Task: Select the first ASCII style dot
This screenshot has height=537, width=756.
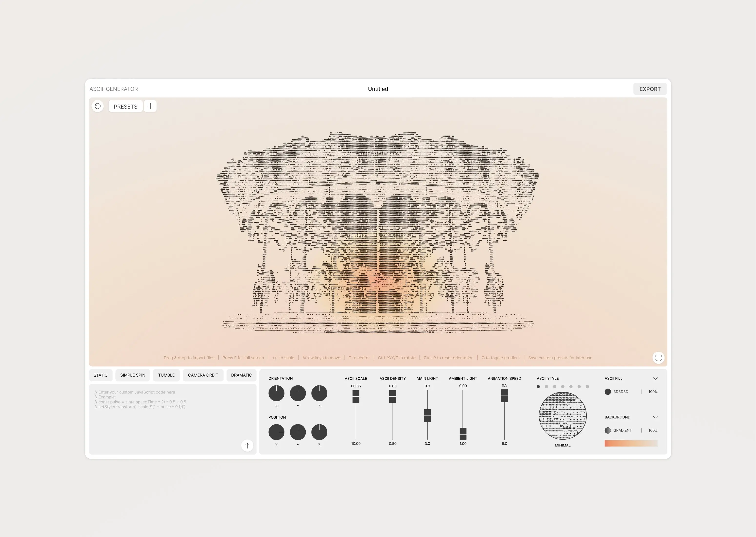Action: coord(538,387)
